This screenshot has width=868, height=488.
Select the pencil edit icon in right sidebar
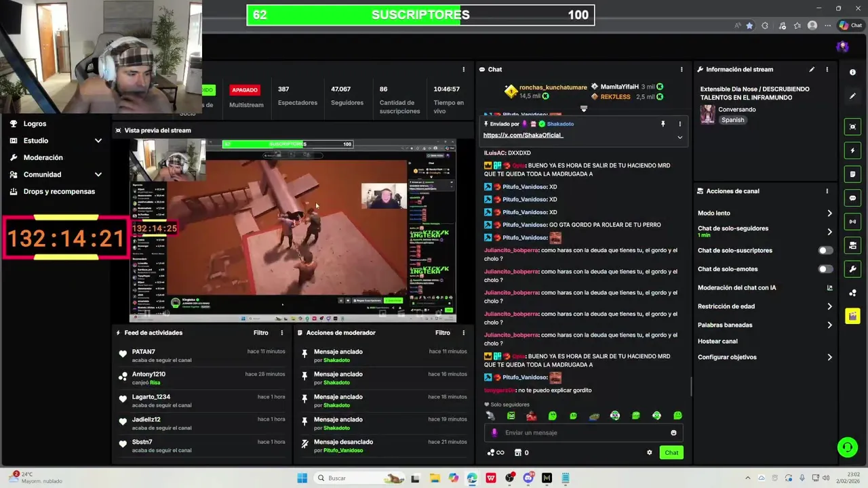(852, 96)
